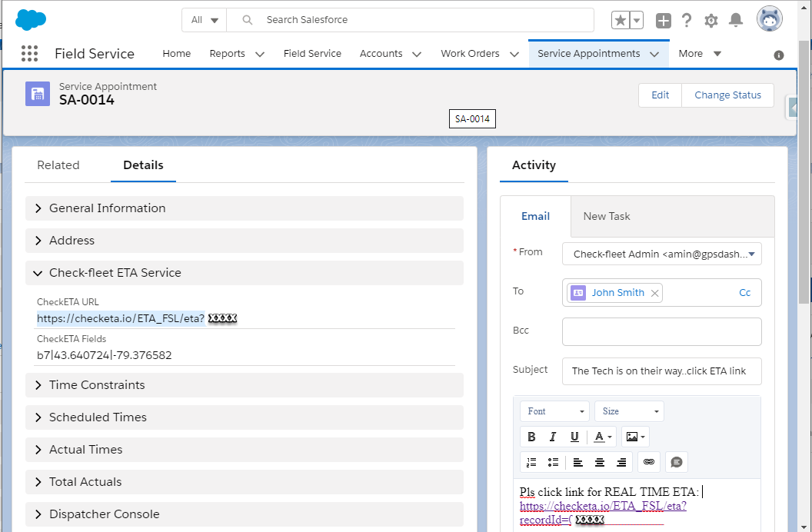
Task: Open the New Task activity tab
Action: click(x=607, y=216)
